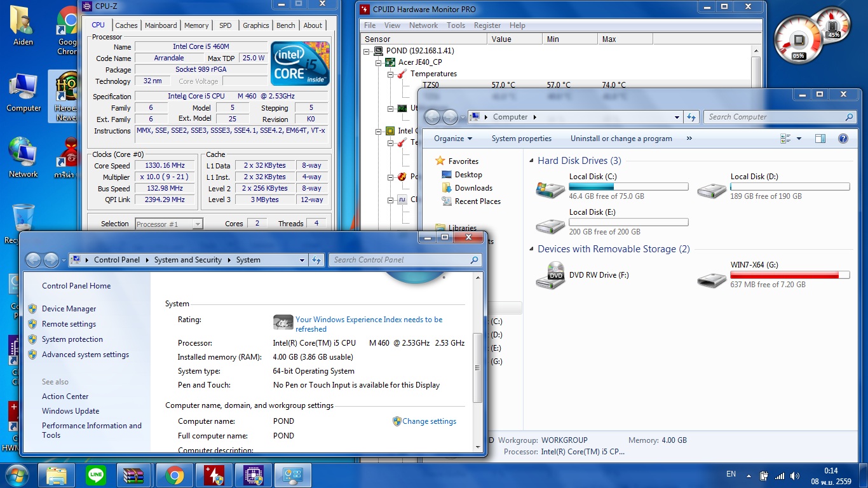This screenshot has height=488, width=868.
Task: Click System properties in Explorer toolbar
Action: tap(522, 139)
